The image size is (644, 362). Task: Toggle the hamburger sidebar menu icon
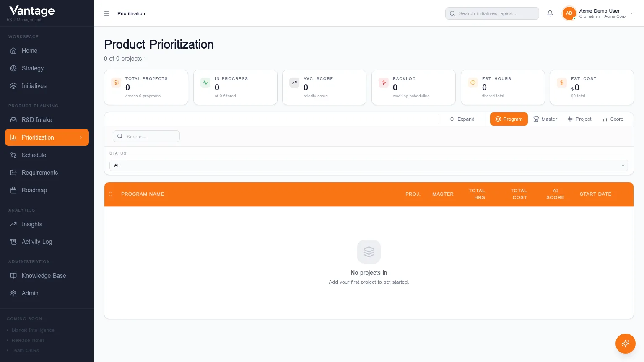106,13
